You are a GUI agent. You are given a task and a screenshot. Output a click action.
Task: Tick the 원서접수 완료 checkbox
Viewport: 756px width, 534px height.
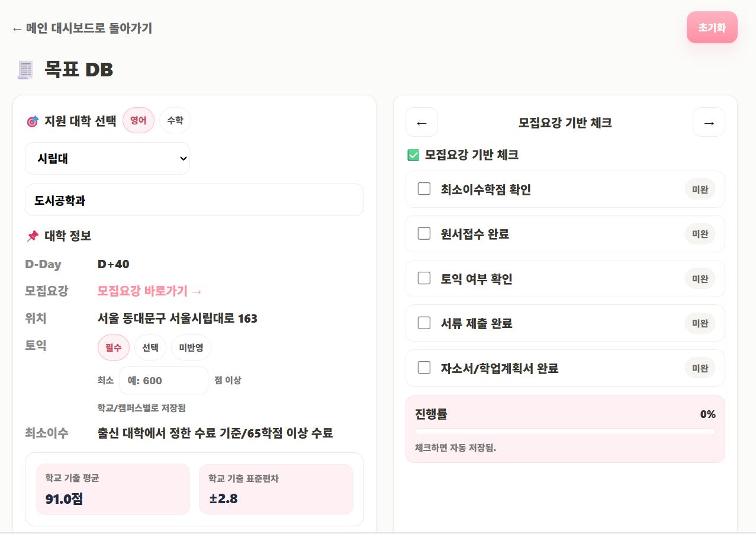pos(424,234)
